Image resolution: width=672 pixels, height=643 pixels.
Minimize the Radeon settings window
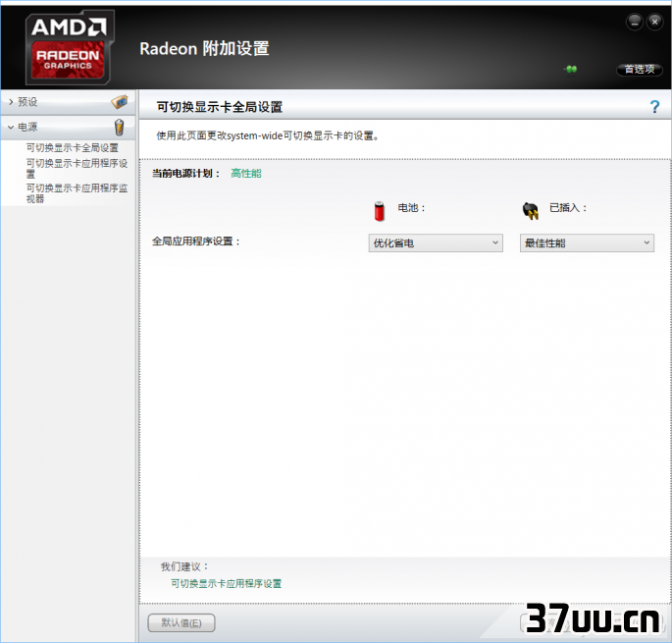635,22
